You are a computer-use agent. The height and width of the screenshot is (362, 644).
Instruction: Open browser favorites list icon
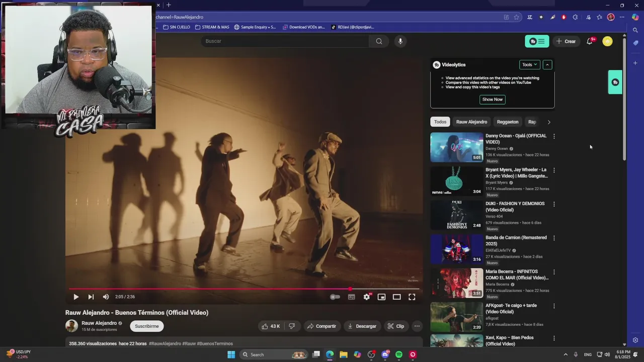click(x=599, y=17)
